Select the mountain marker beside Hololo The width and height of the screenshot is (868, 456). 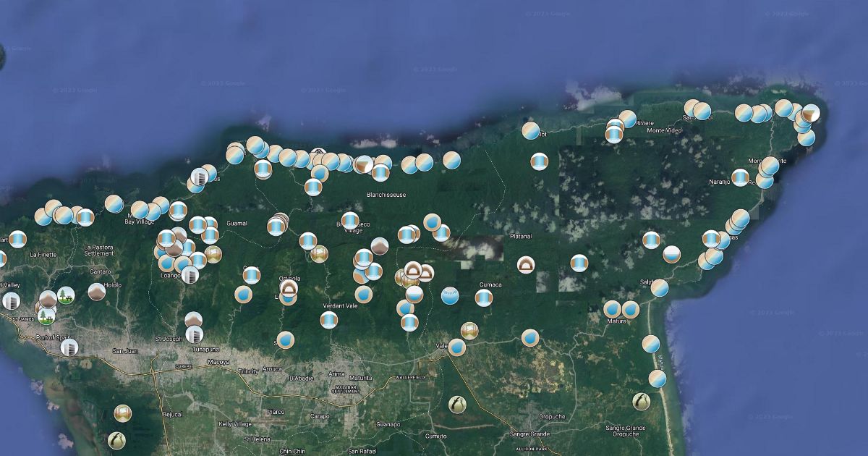coord(96,291)
